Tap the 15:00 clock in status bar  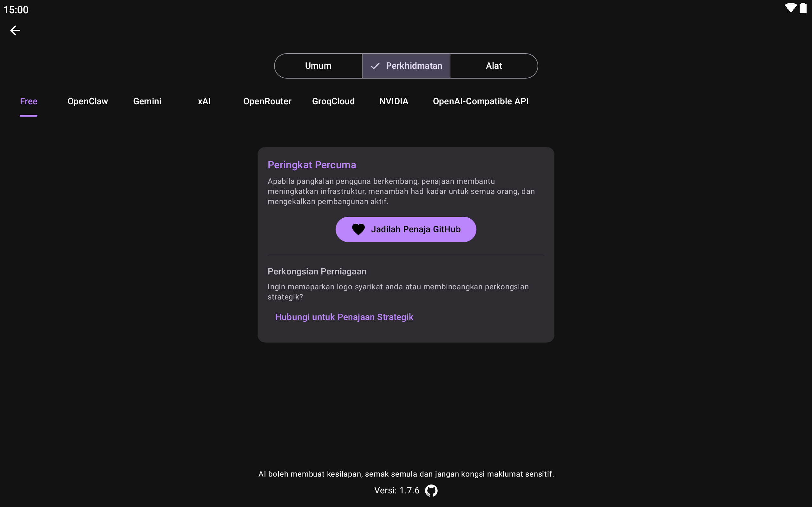(16, 10)
